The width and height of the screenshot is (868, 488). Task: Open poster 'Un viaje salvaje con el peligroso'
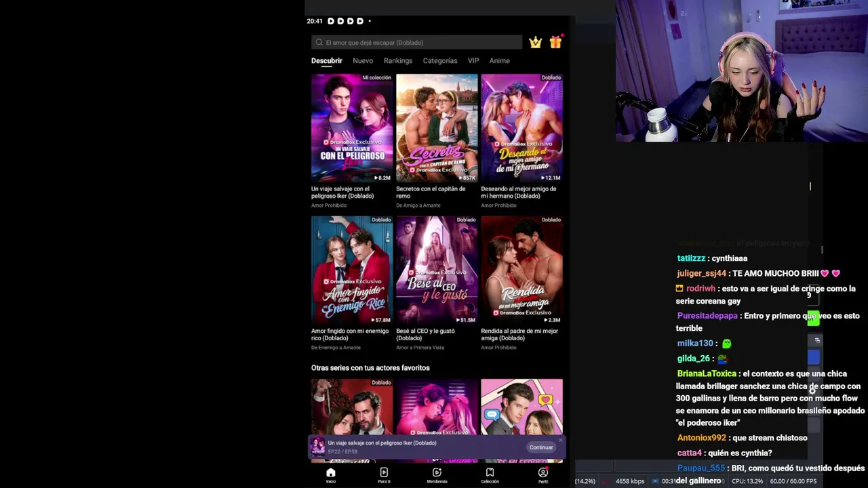(352, 127)
